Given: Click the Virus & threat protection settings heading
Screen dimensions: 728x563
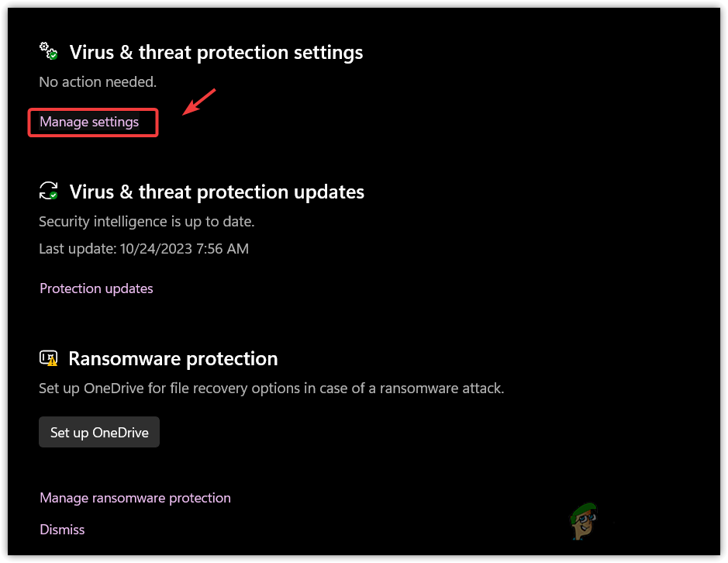Looking at the screenshot, I should click(x=216, y=53).
